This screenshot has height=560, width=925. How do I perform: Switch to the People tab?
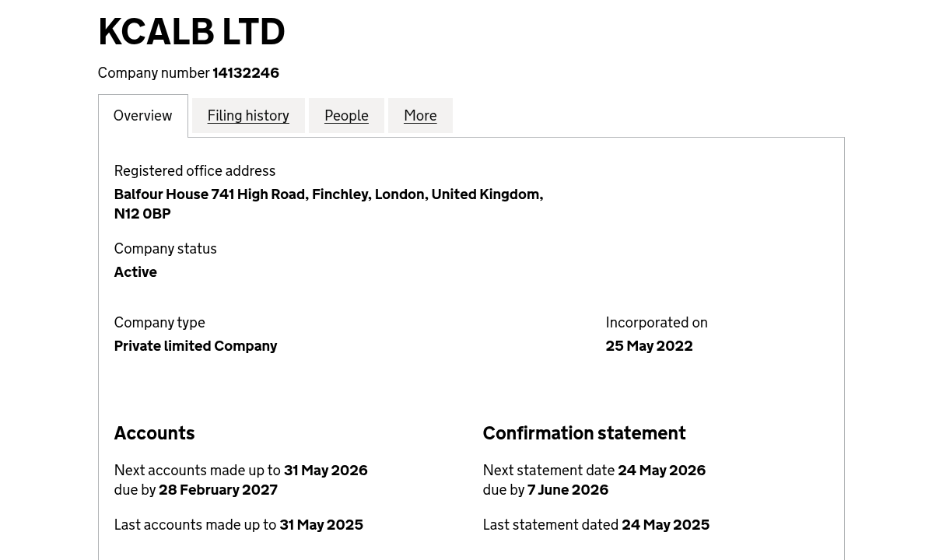pos(346,115)
